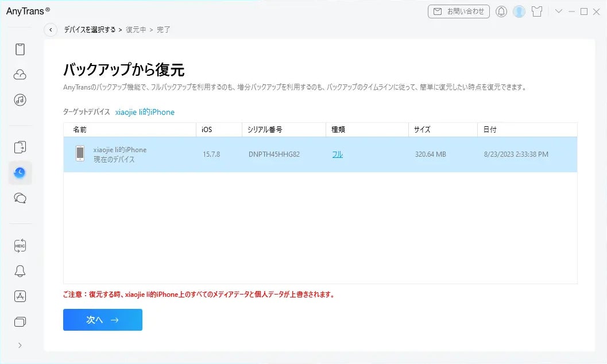This screenshot has height=364, width=607.
Task: Open the Screen Mirroring icon in sidebar
Action: [20, 322]
